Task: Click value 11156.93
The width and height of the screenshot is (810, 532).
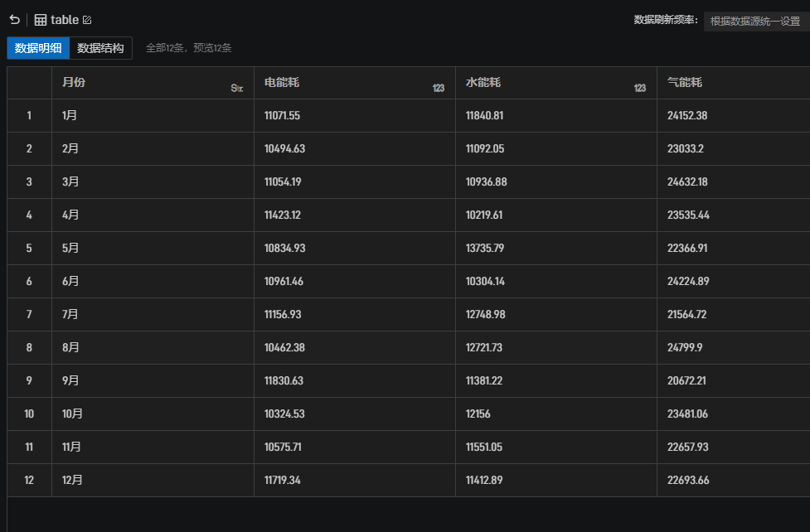Action: [x=283, y=314]
